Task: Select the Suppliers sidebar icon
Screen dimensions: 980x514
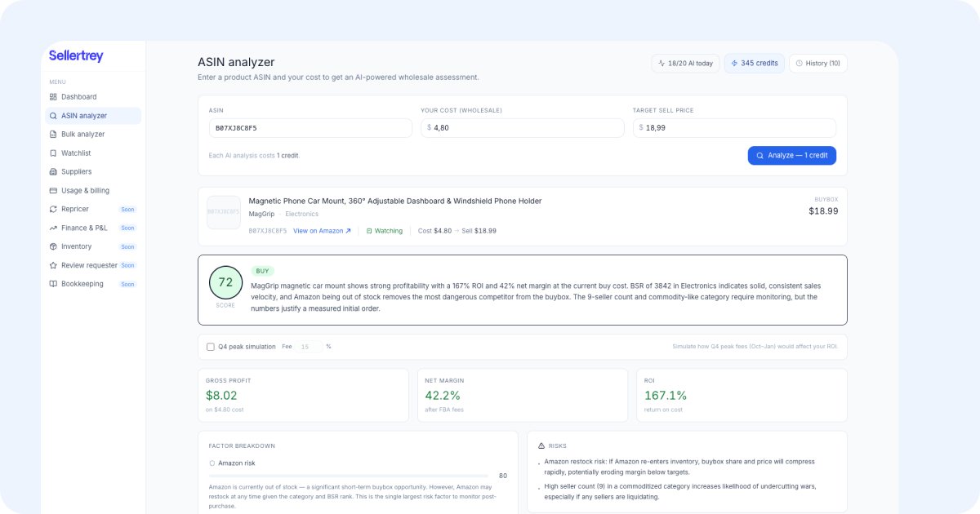Action: (x=53, y=172)
